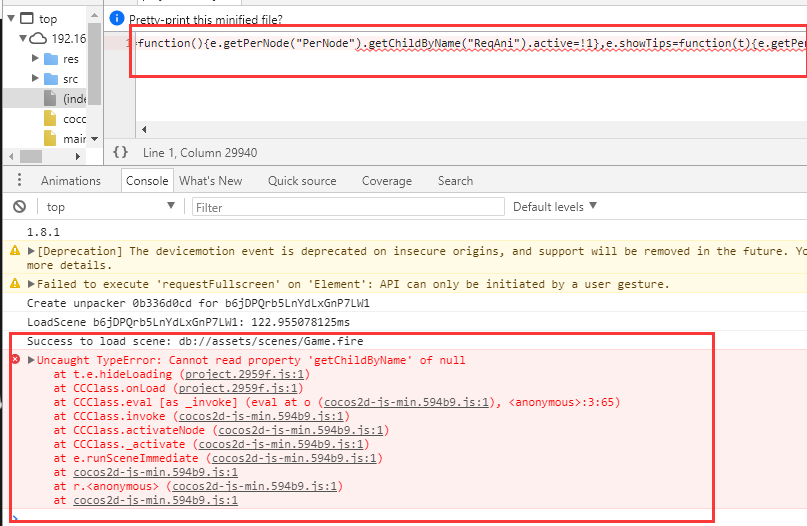Click the red error icon
The height and width of the screenshot is (526, 807).
click(x=15, y=359)
